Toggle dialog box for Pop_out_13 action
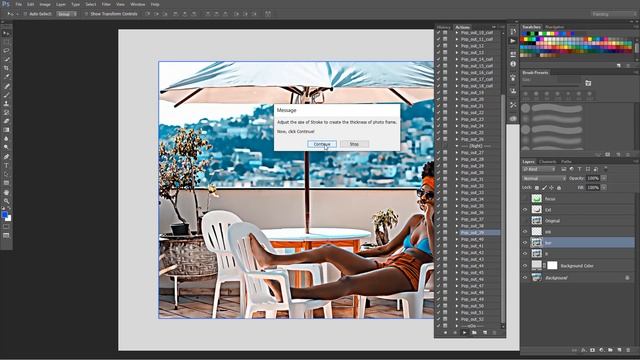640x360 pixels. coord(445,53)
